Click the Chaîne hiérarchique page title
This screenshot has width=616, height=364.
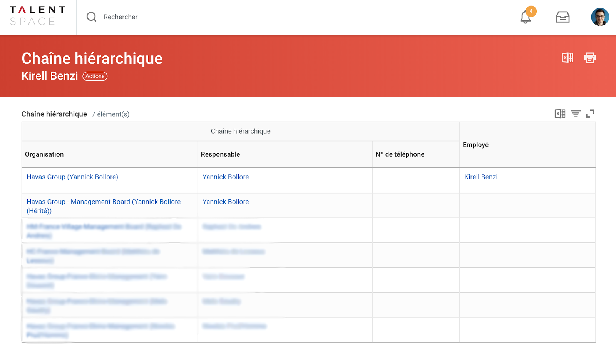coord(92,58)
